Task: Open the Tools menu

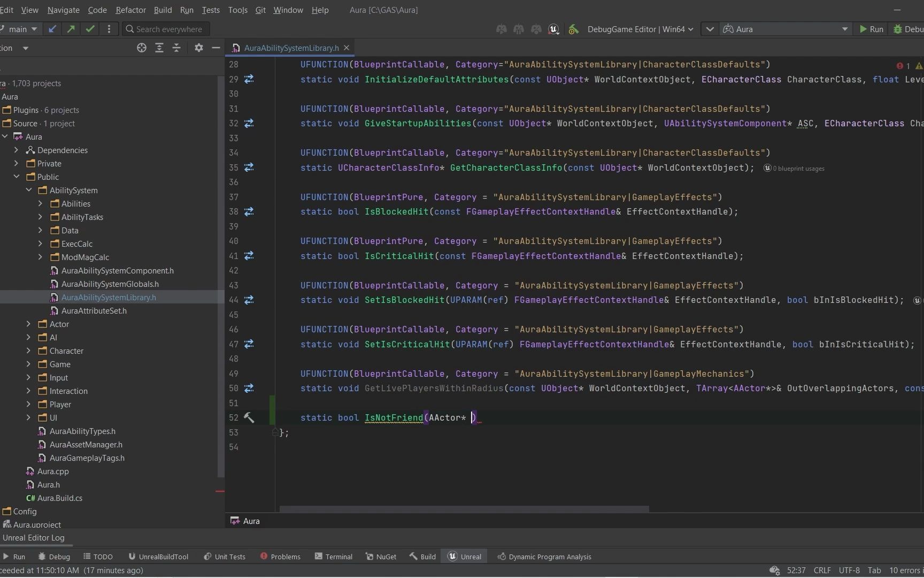Action: [x=237, y=10]
